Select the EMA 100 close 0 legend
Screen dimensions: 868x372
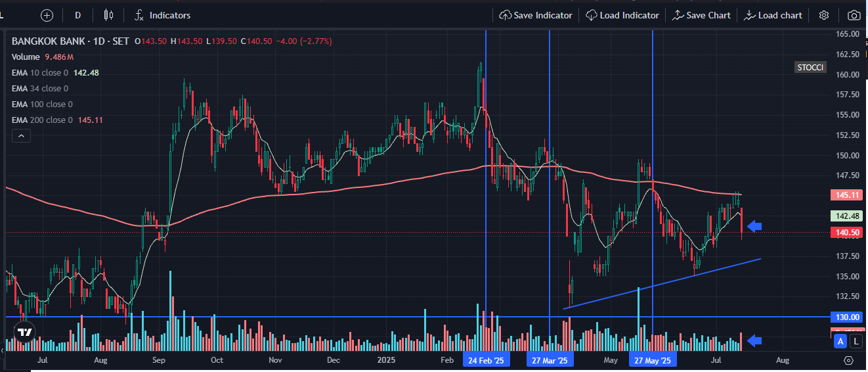pos(42,104)
